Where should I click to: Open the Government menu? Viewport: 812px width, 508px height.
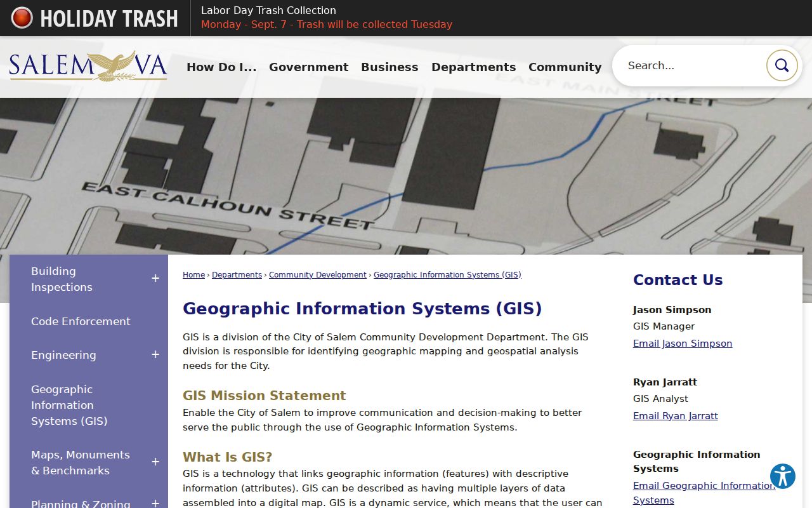pos(309,67)
